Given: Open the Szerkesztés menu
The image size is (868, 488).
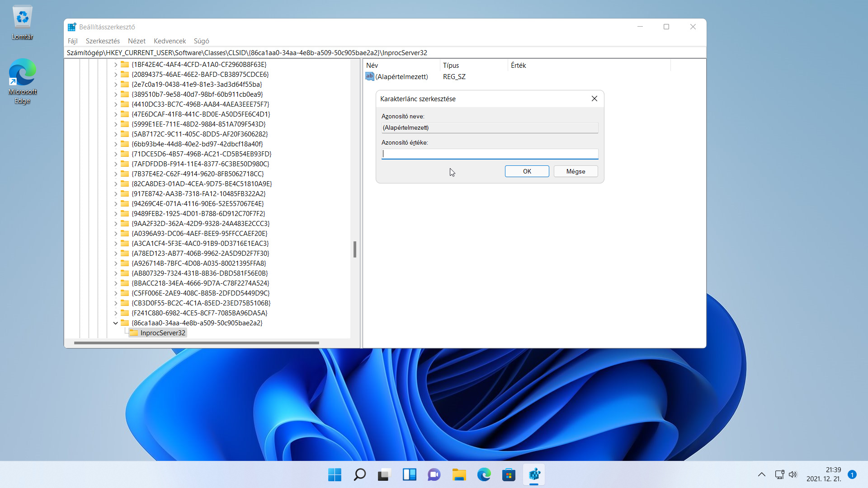Looking at the screenshot, I should click(103, 41).
